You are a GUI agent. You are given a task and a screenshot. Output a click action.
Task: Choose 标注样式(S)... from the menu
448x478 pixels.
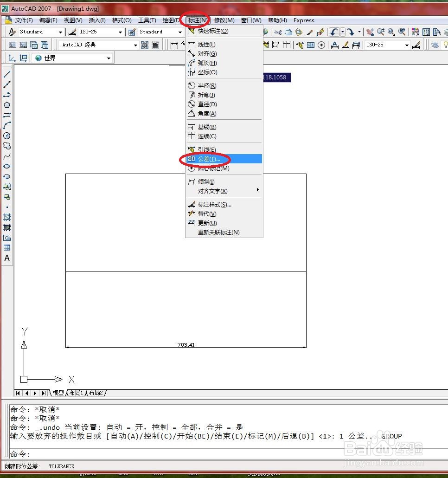pos(224,205)
